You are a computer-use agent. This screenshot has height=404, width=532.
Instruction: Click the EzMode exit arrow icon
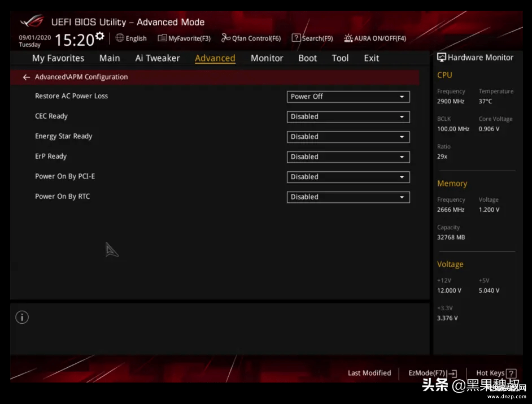point(452,373)
